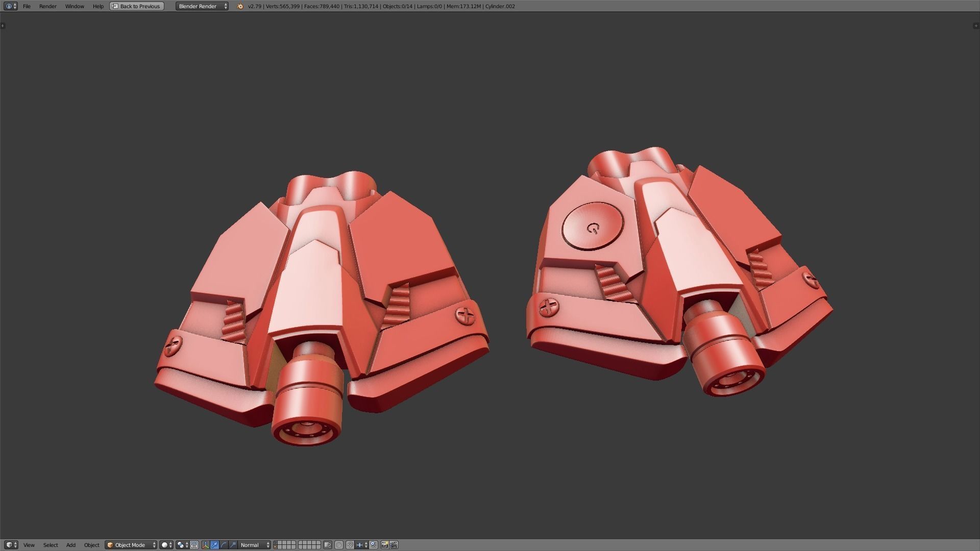Toggle the 3D manipulator widget icon
This screenshot has height=551, width=980.
coord(205,545)
